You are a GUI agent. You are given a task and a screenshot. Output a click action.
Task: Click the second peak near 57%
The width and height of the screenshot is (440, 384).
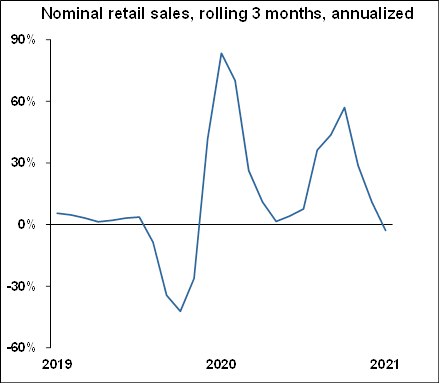(x=344, y=108)
